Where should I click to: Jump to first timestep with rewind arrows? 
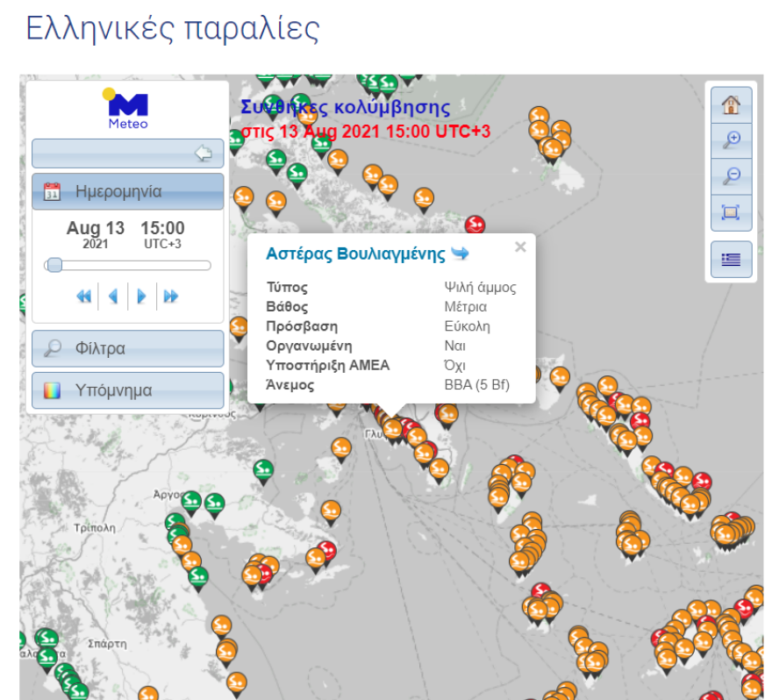point(84,296)
